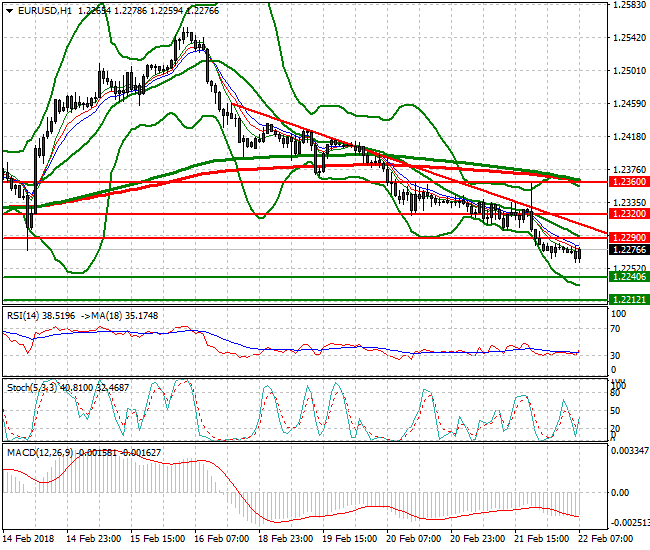Image resolution: width=650 pixels, height=550 pixels.
Task: Click the 1.23760 price axis value
Action: point(629,170)
